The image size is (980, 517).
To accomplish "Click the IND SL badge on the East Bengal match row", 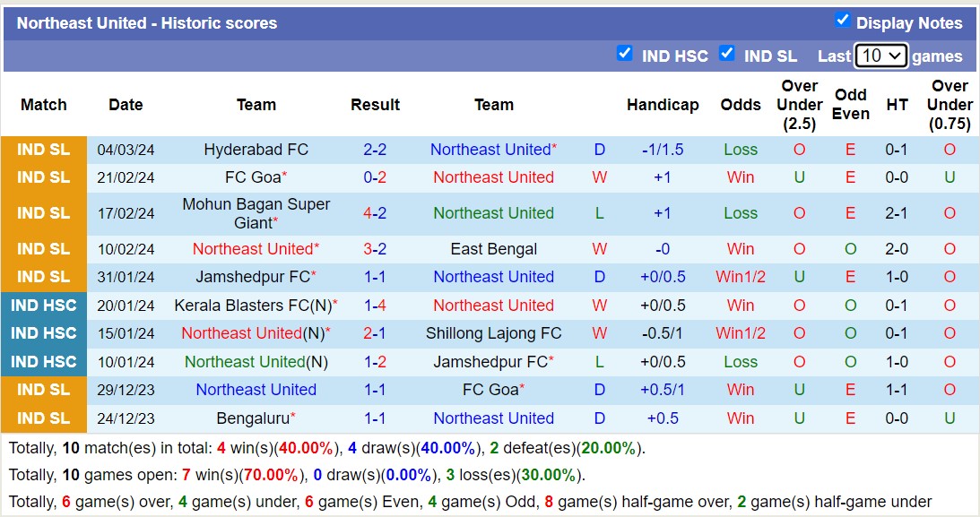I will (44, 249).
